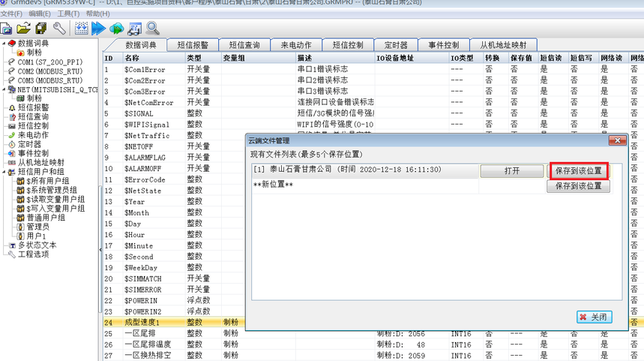This screenshot has width=644, height=361.
Task: Close the 云端文件管理 dialog with X
Action: coord(617,140)
